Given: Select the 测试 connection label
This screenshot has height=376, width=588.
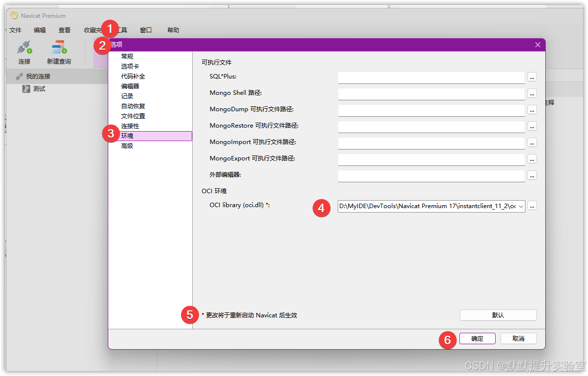Looking at the screenshot, I should click(x=39, y=89).
